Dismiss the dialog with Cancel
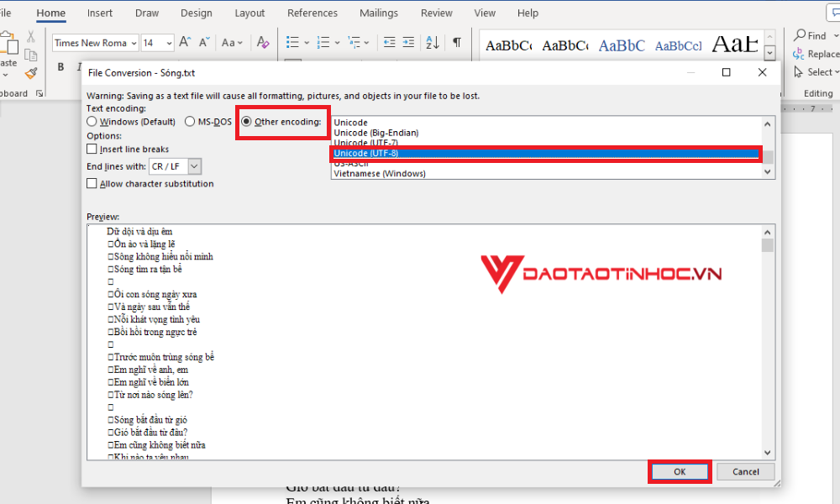The image size is (840, 504). [745, 471]
